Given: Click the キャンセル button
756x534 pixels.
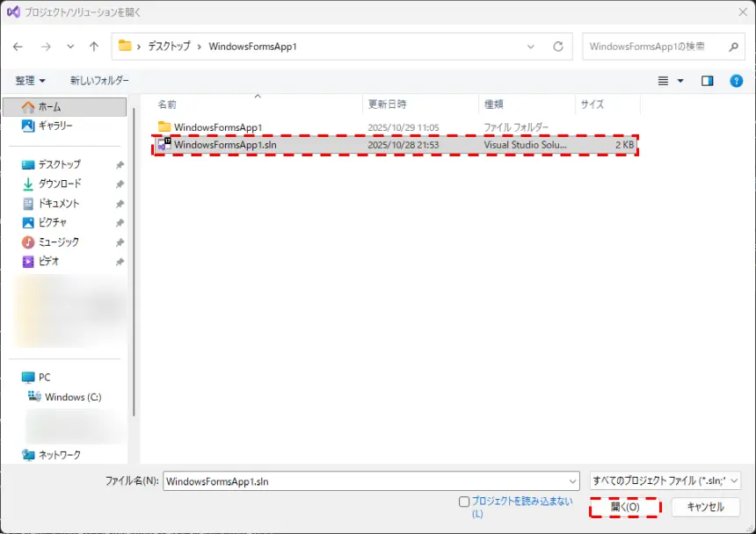Looking at the screenshot, I should click(705, 507).
